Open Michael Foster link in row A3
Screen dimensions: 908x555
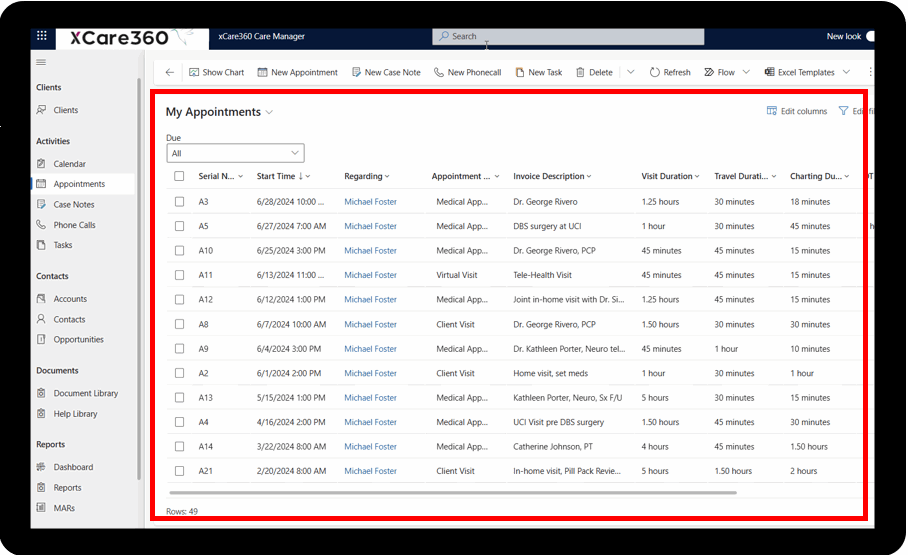point(371,202)
